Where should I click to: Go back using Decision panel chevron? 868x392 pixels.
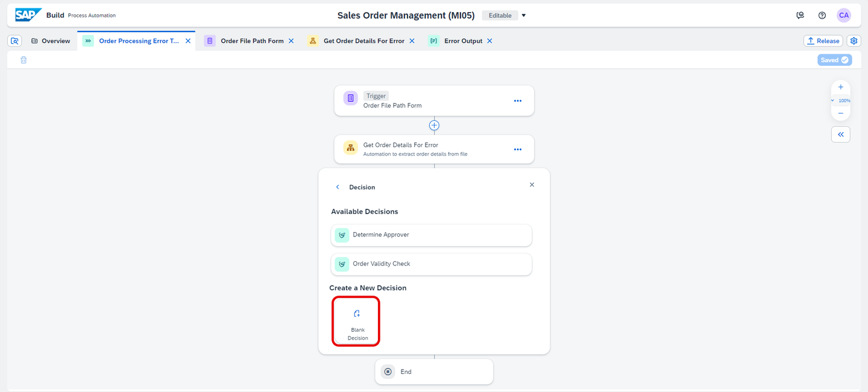tap(338, 187)
